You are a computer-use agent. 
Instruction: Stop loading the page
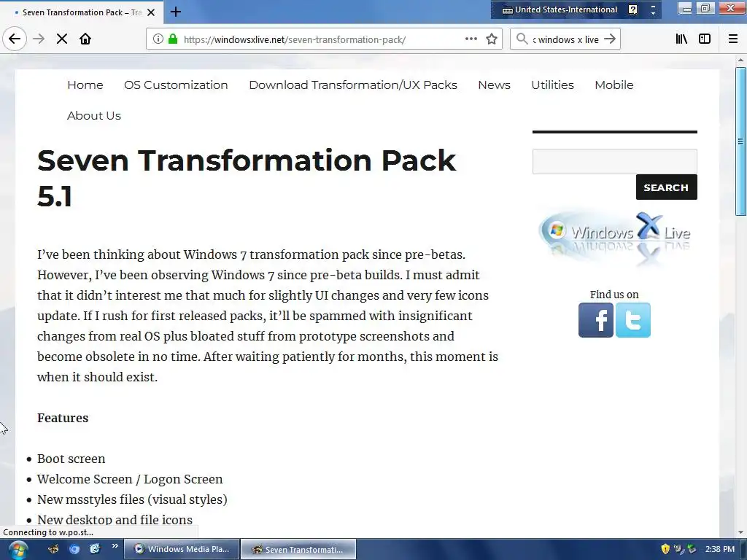pyautogui.click(x=62, y=39)
